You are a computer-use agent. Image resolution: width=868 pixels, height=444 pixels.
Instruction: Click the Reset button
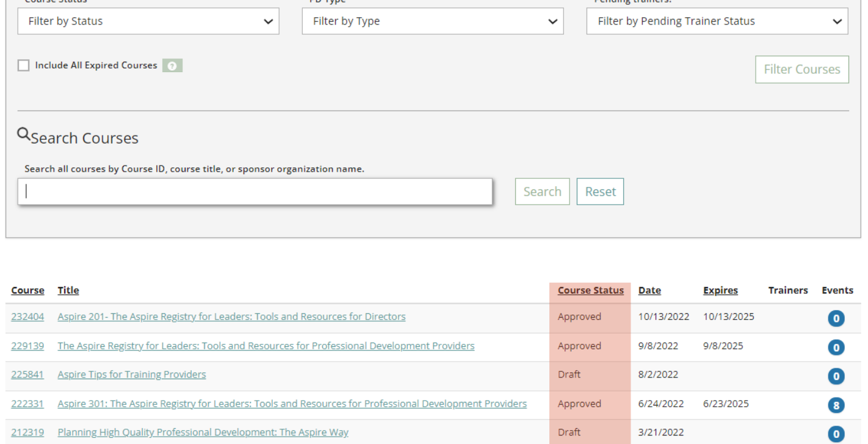[600, 192]
